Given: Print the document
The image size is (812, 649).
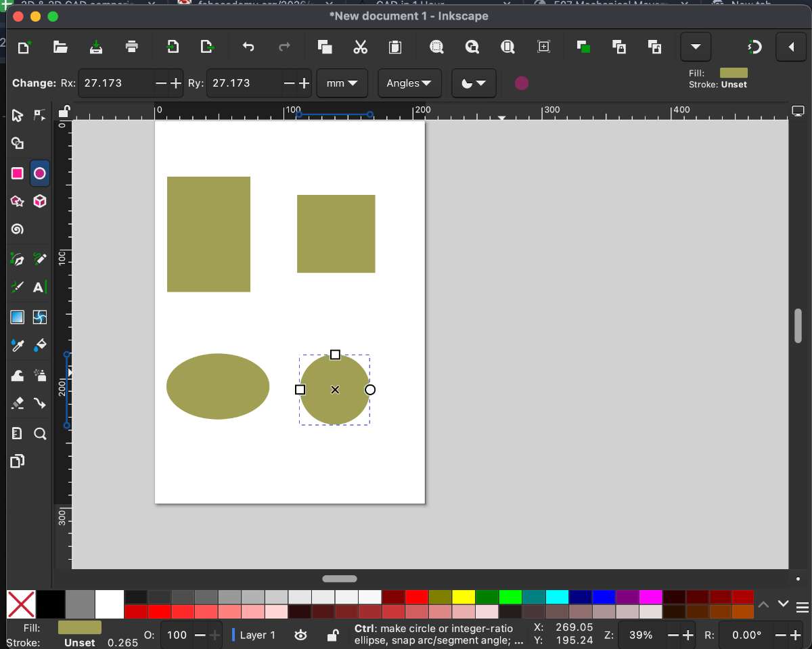Looking at the screenshot, I should (x=132, y=47).
